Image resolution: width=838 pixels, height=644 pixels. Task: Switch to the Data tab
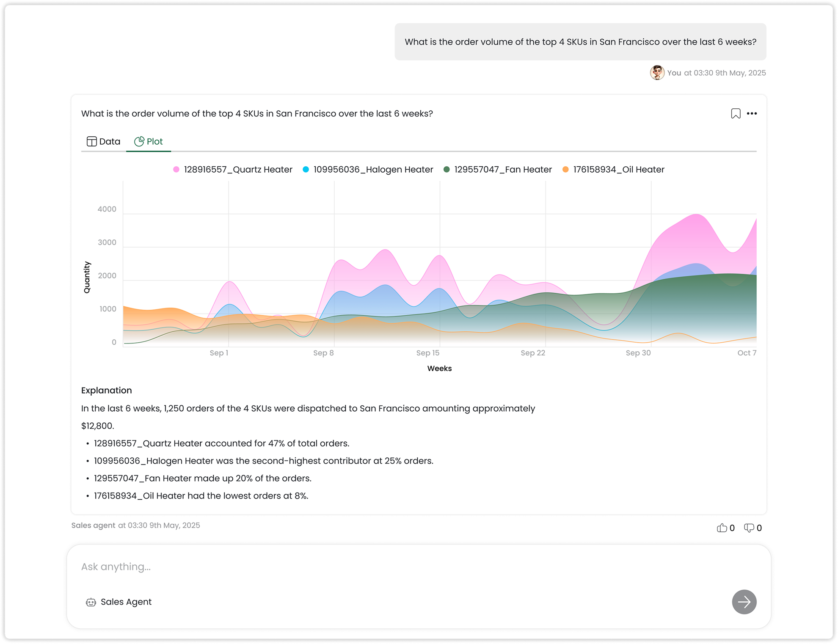click(x=104, y=141)
